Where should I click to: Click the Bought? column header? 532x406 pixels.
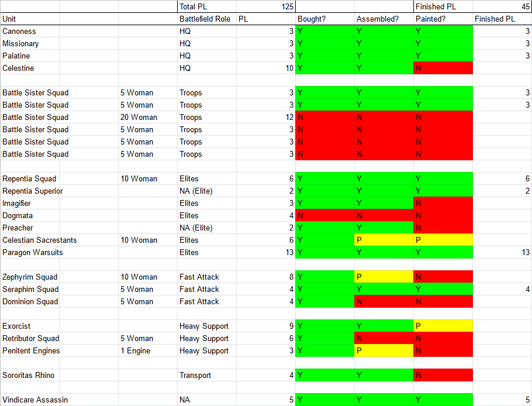pyautogui.click(x=324, y=19)
